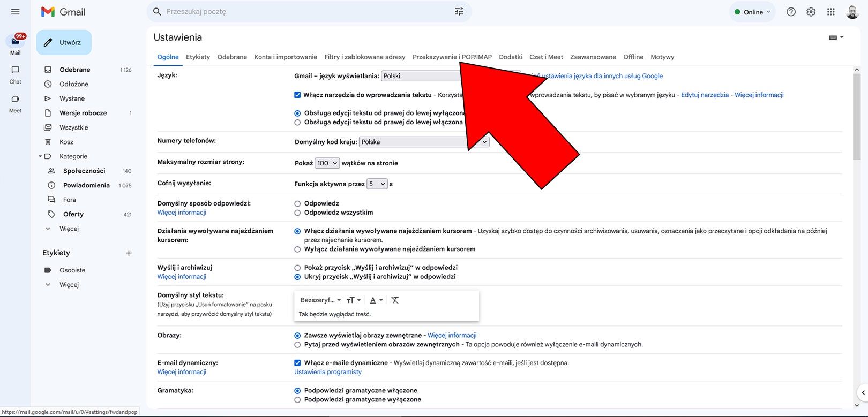This screenshot has height=417, width=868.
Task: Toggle Włącz narzędzia do wprowadzania tekstu checkbox
Action: point(297,95)
